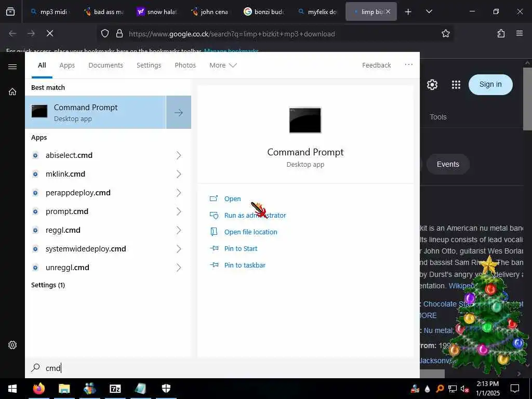This screenshot has width=532, height=399.
Task: Expand abiselect.cmd result chevron
Action: coord(179,155)
